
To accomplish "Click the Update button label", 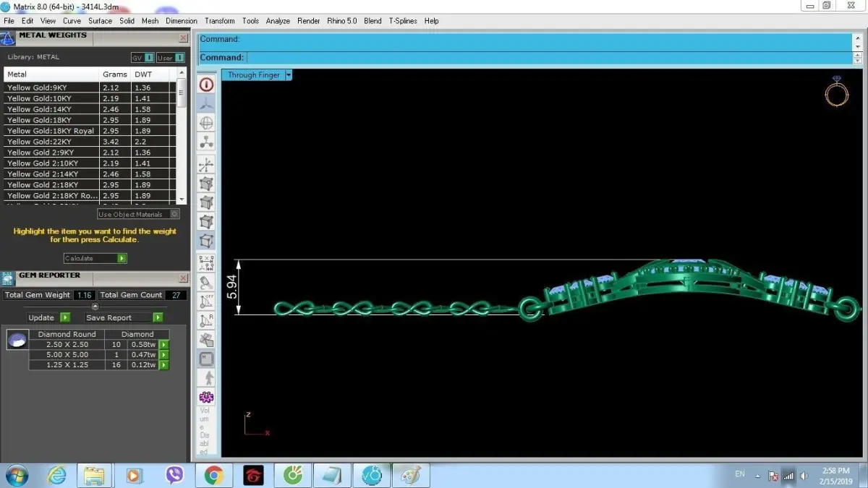I will (41, 317).
